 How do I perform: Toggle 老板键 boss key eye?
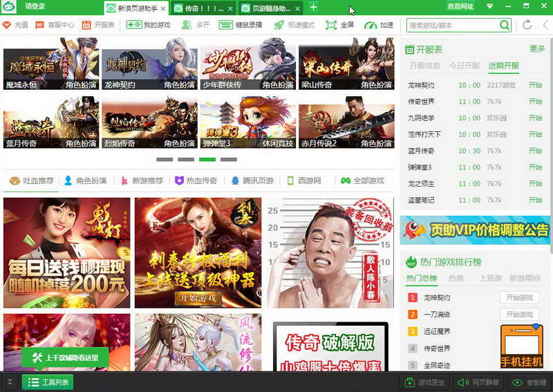coord(529,382)
